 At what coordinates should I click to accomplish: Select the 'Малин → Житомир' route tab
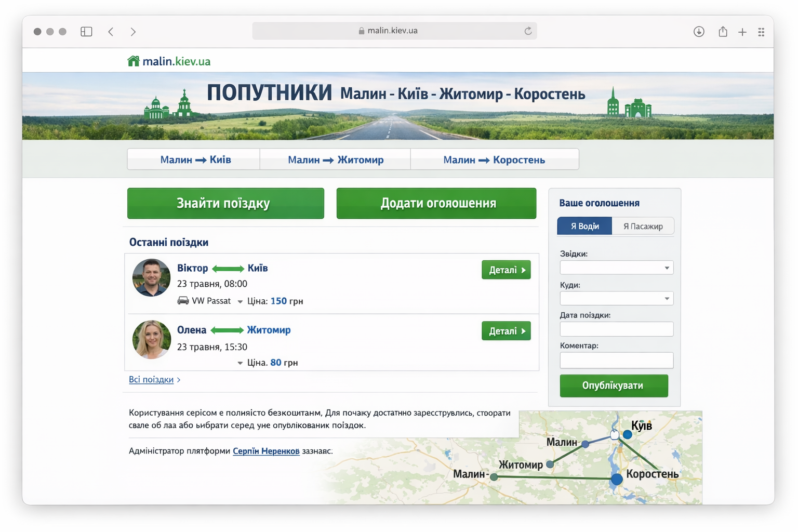click(335, 160)
